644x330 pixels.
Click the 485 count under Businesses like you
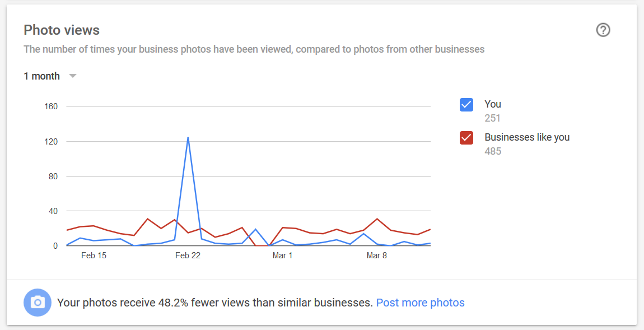tap(493, 151)
